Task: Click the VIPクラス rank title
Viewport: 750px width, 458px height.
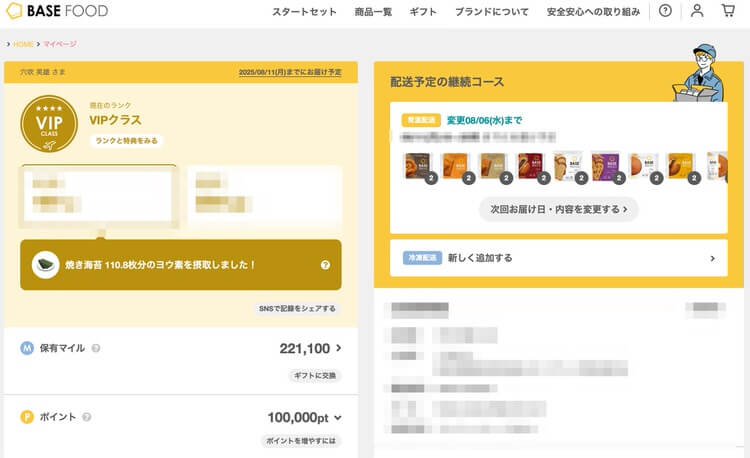Action: [x=115, y=120]
